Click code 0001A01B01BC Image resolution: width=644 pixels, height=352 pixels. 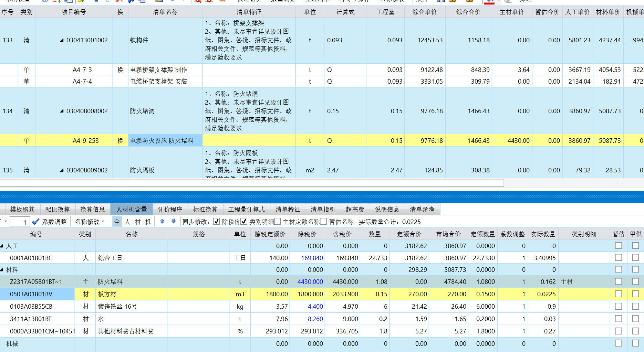31,258
